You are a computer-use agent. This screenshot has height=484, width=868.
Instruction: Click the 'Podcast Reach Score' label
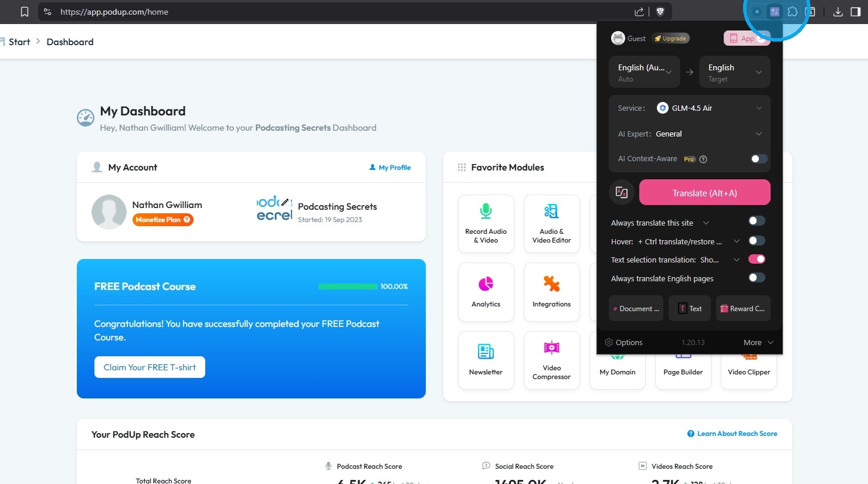tap(369, 466)
